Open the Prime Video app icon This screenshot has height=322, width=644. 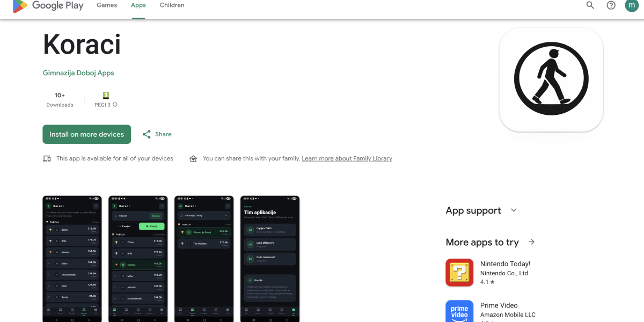click(x=459, y=311)
